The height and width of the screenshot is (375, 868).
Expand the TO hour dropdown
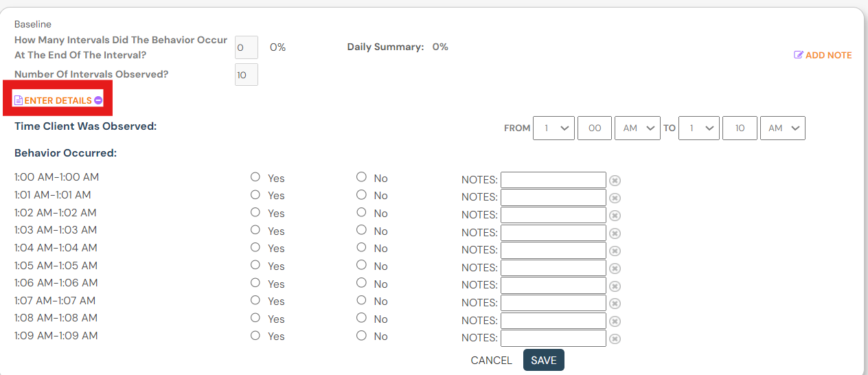coord(699,128)
